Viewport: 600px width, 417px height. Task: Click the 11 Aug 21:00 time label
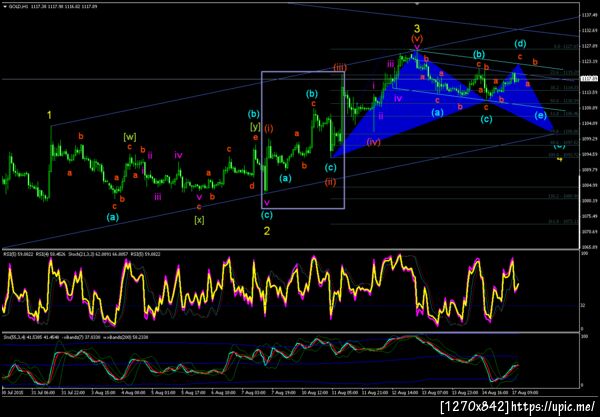[374, 393]
